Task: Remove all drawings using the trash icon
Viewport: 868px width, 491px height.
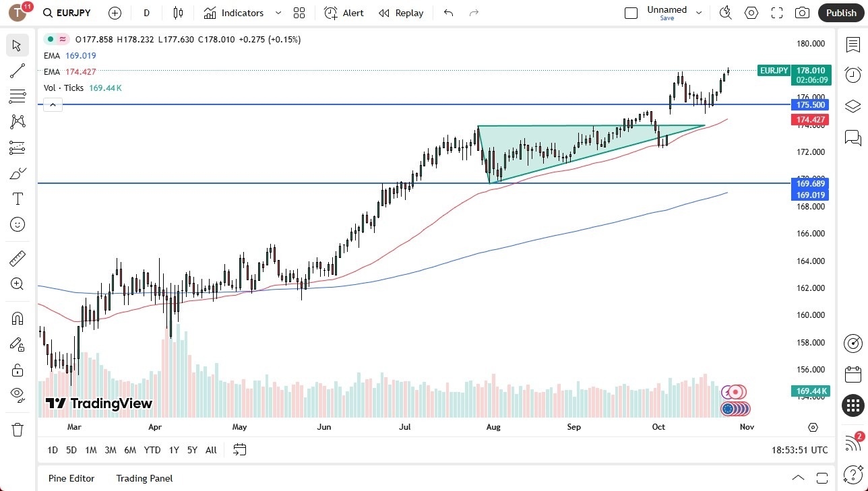Action: coord(17,429)
